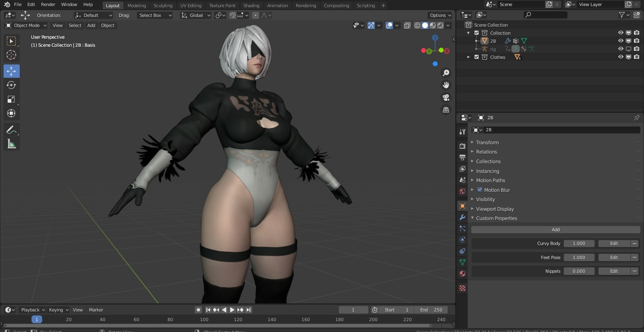Collapse the Custom Properties panel

click(x=496, y=218)
